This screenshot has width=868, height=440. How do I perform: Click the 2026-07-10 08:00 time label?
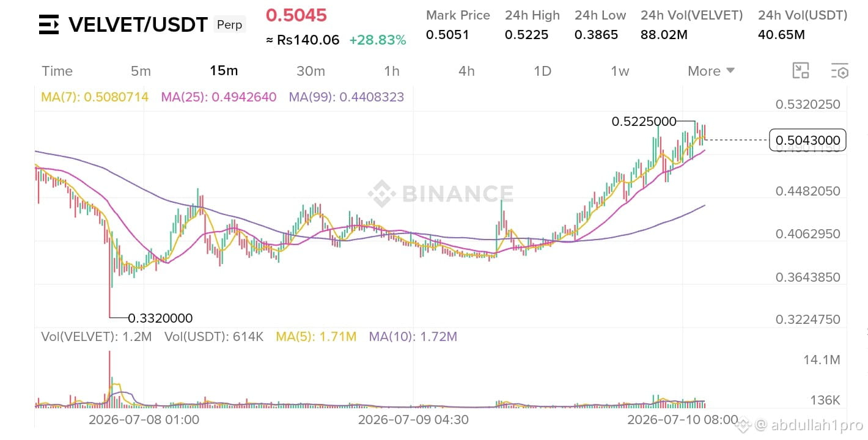click(683, 420)
